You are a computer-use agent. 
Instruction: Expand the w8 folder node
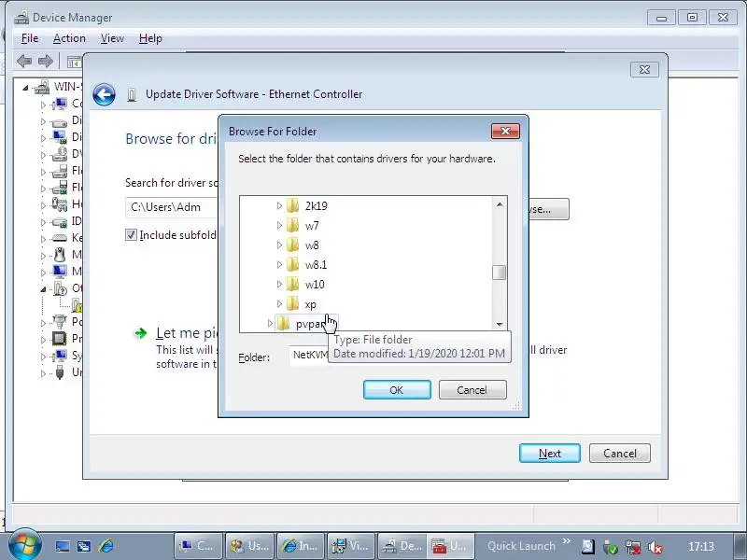pyautogui.click(x=279, y=245)
